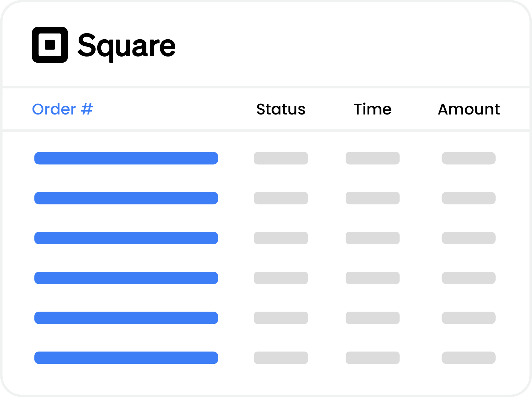Select the Time column header
Screen dimensions: 532x397
(x=373, y=109)
